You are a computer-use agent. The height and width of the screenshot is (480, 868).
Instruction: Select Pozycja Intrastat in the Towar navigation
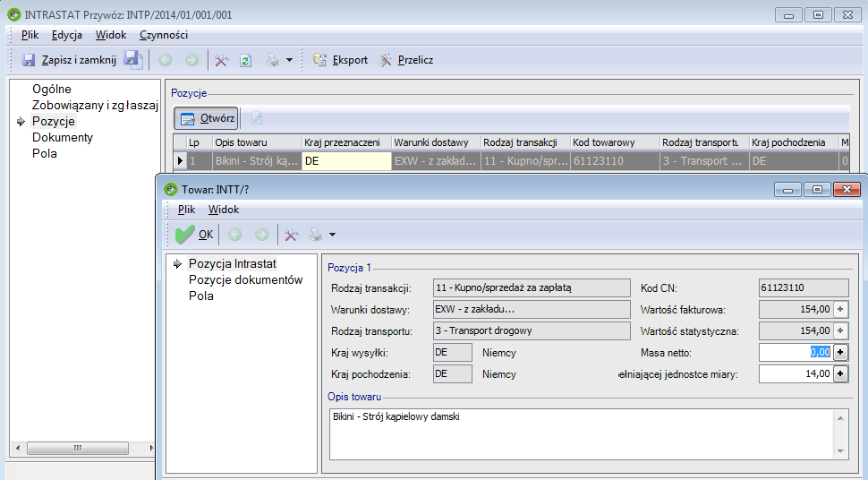click(x=232, y=264)
